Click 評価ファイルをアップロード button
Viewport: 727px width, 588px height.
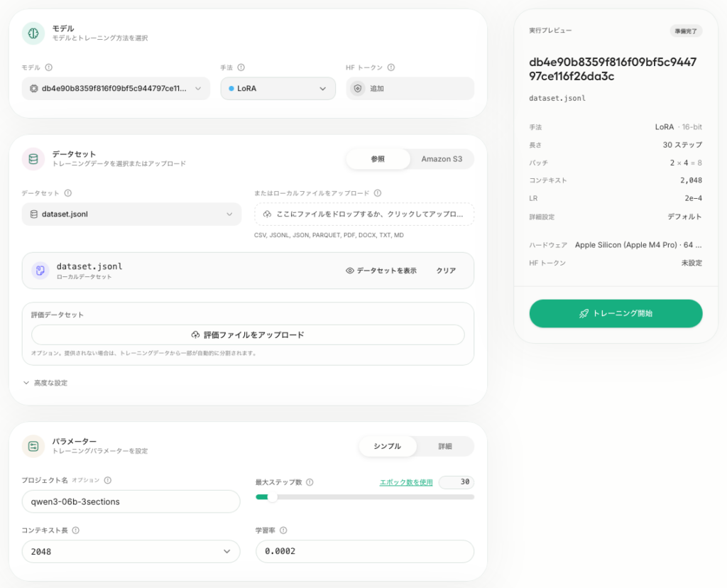point(248,334)
